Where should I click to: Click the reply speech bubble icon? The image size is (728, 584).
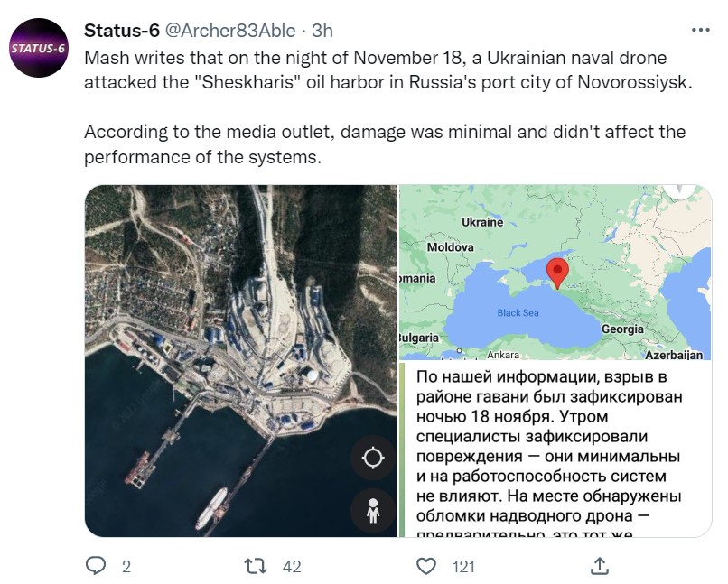click(x=96, y=566)
